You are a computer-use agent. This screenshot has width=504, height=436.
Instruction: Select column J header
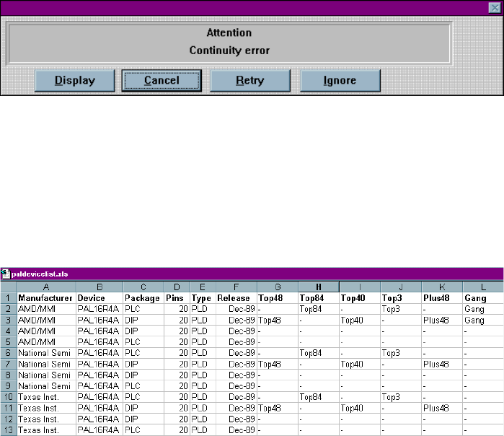401,287
